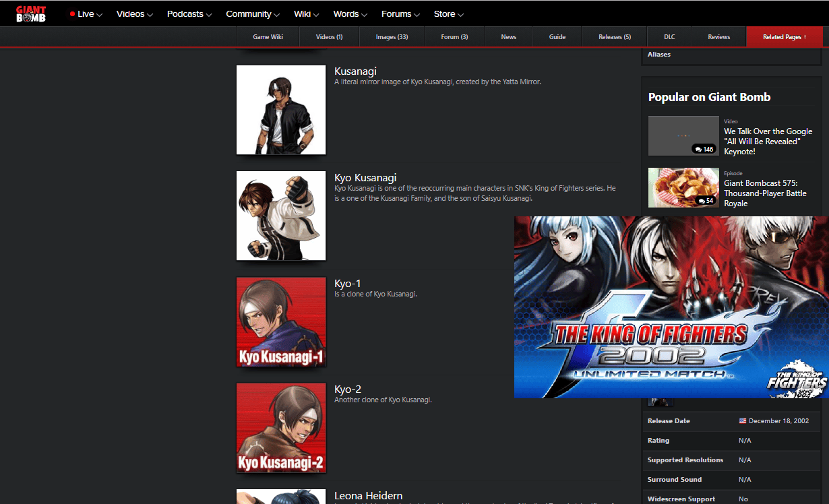Click the 'Surround Sound' label
This screenshot has width=829, height=504.
click(x=675, y=480)
